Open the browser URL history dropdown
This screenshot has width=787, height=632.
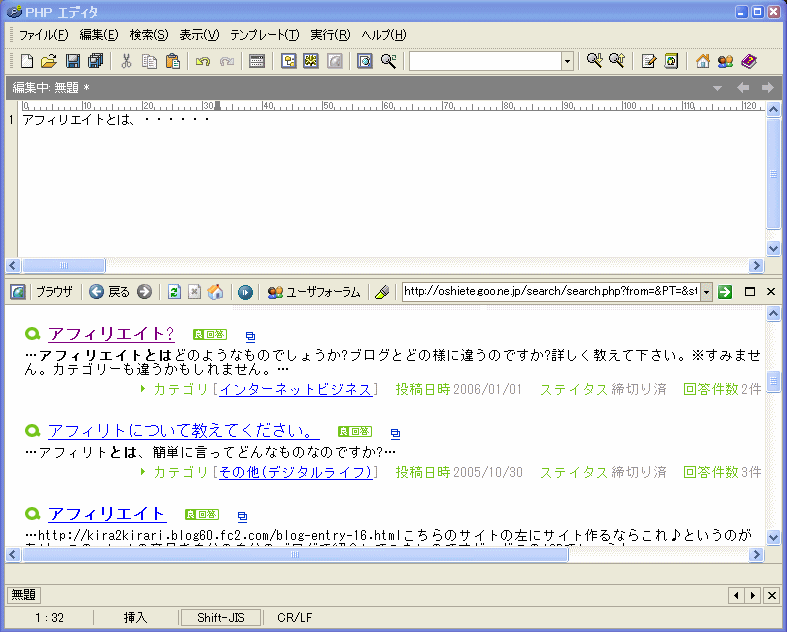pyautogui.click(x=706, y=292)
